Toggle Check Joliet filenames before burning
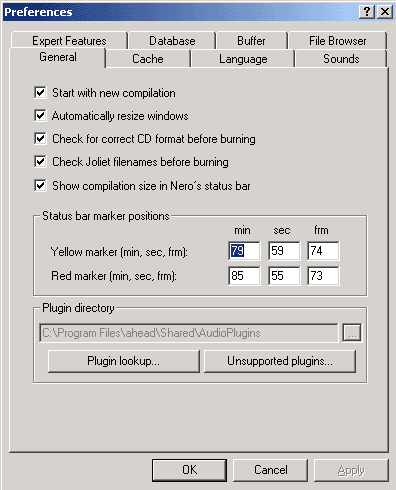The image size is (396, 490). pyautogui.click(x=40, y=162)
